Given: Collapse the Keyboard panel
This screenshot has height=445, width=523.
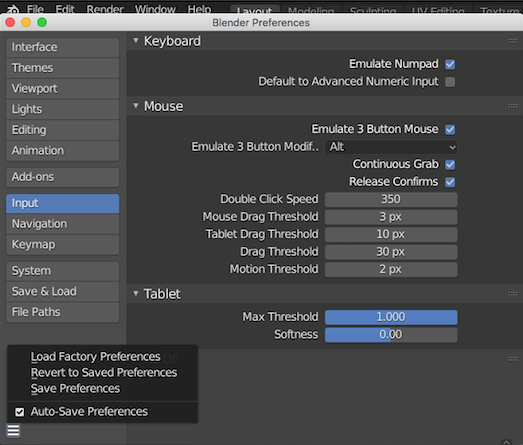Looking at the screenshot, I should click(136, 41).
